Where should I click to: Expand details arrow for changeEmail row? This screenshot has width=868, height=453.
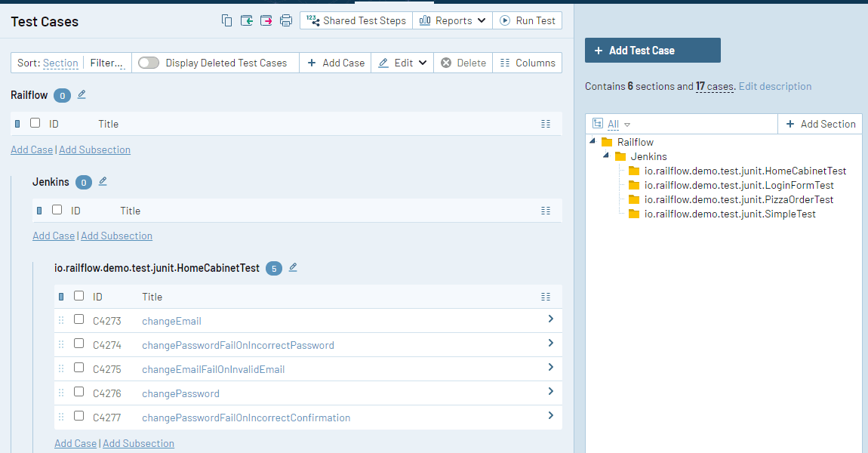[550, 319]
